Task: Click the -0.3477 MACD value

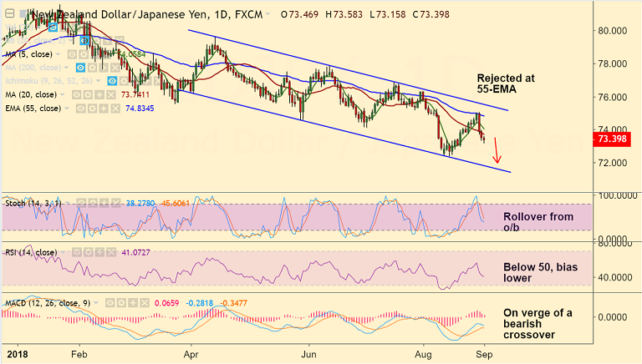Action: tap(234, 303)
